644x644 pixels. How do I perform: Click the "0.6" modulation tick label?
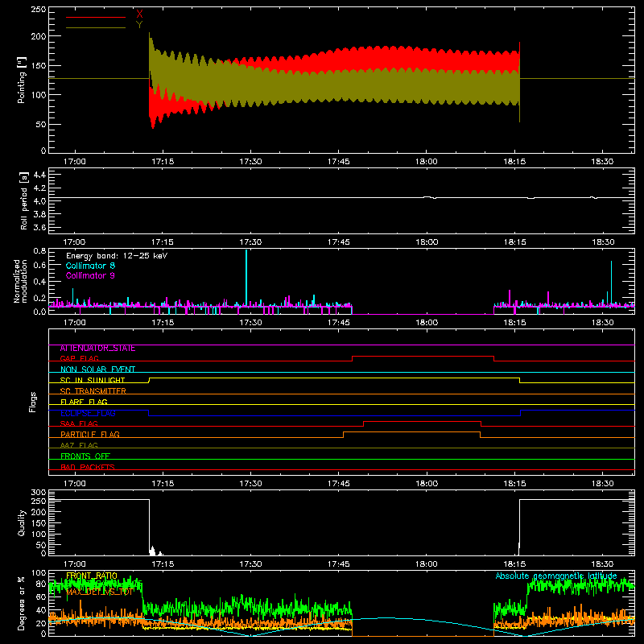pos(39,266)
